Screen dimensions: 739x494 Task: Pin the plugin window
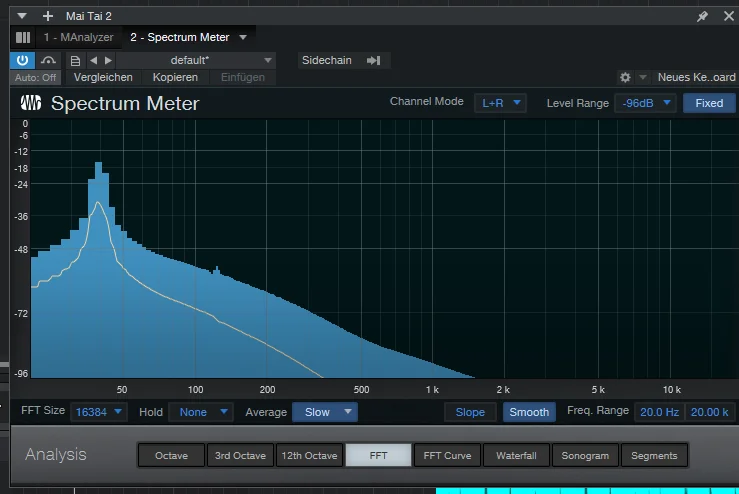pos(702,16)
